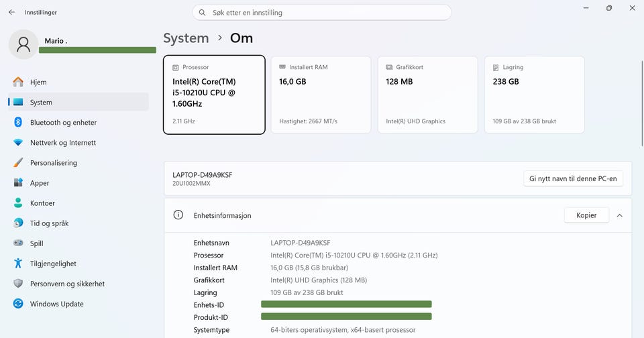Click the Kontoer person icon
644x338 pixels.
(18, 203)
